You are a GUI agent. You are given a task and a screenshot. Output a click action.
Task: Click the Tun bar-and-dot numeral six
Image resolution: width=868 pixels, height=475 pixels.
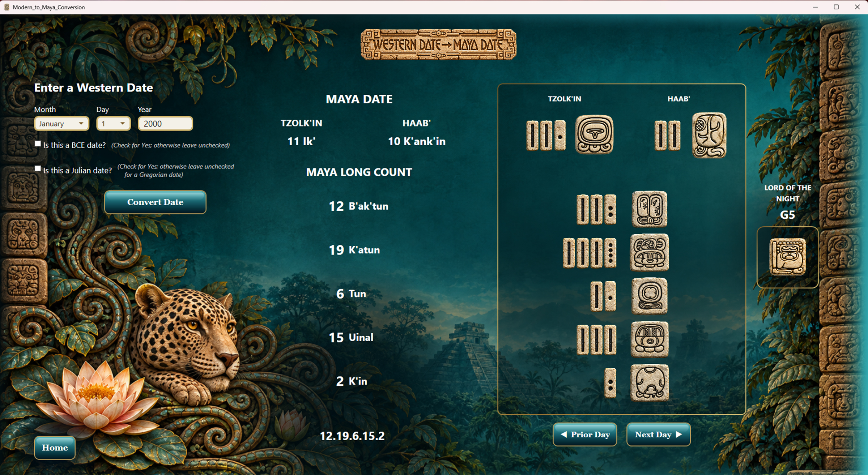(x=603, y=296)
